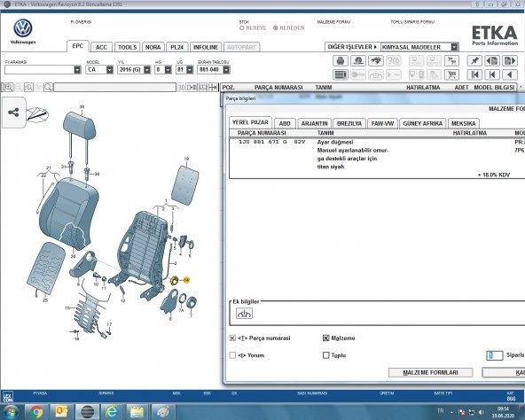
Task: Click the illustration search text field
Action: (x=115, y=88)
